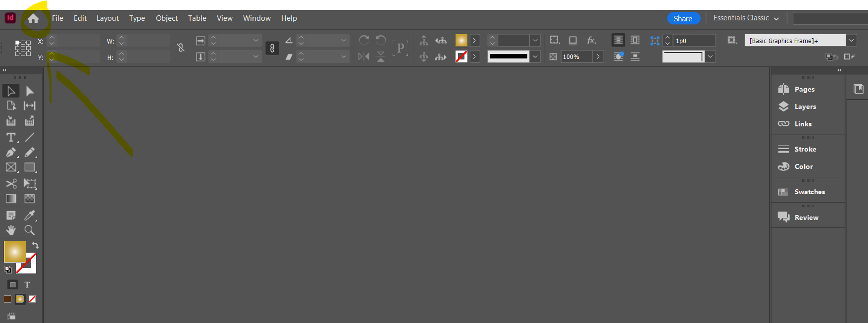Apply drop shadow icon
This screenshot has width=868, height=323.
573,40
